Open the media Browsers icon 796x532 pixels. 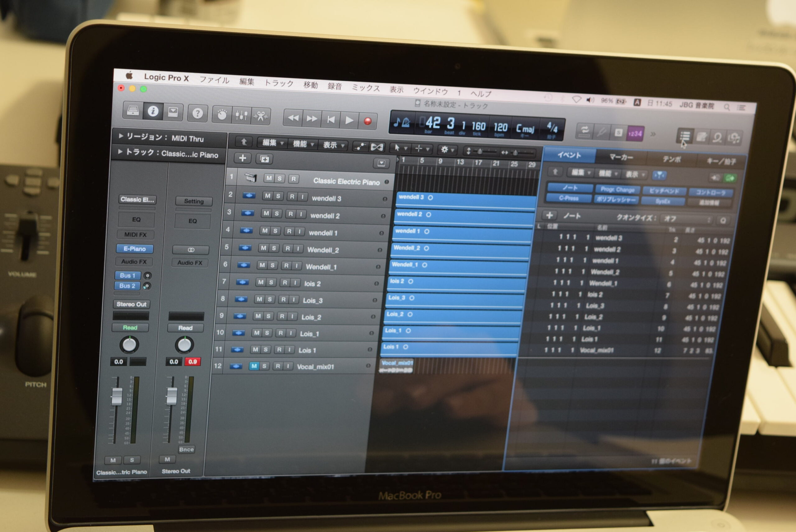[733, 138]
